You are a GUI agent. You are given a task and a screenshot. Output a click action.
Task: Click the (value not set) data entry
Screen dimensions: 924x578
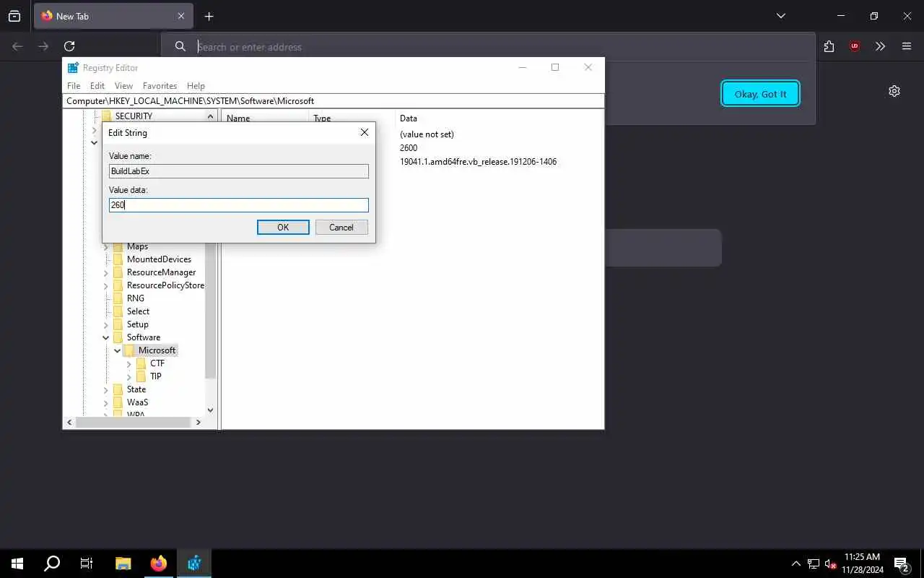(427, 134)
